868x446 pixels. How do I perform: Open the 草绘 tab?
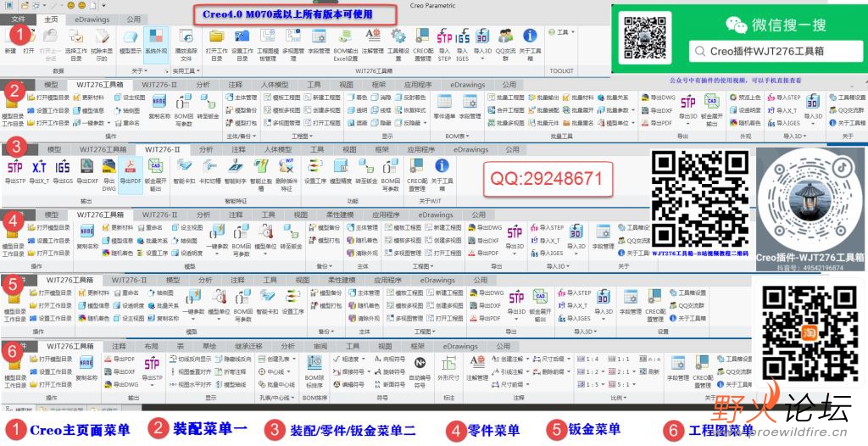click(x=209, y=346)
